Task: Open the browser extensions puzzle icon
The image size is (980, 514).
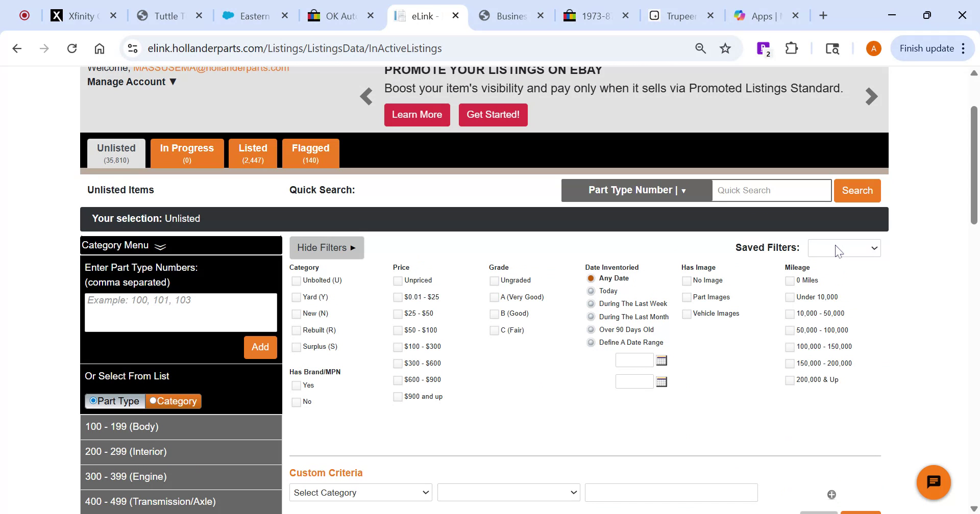Action: pyautogui.click(x=791, y=48)
